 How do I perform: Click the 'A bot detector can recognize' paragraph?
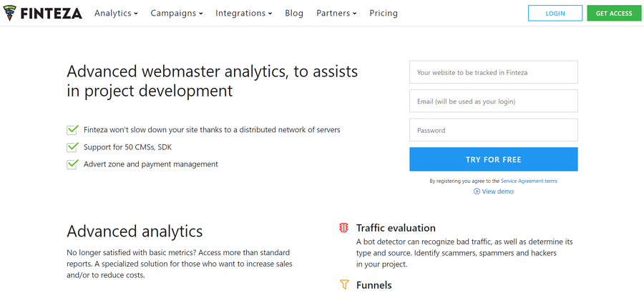coord(464,253)
